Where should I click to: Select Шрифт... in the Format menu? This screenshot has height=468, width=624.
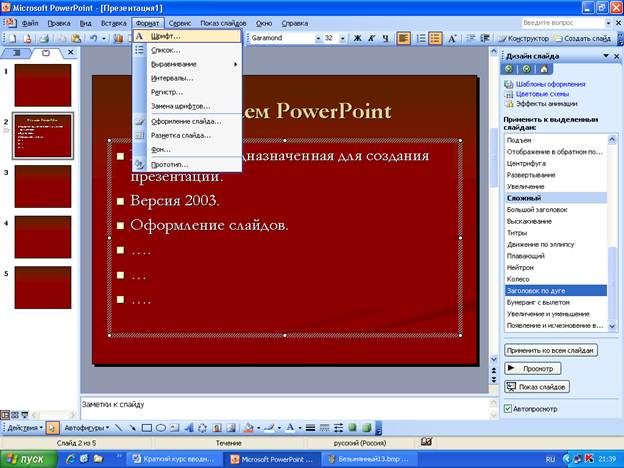[187, 36]
